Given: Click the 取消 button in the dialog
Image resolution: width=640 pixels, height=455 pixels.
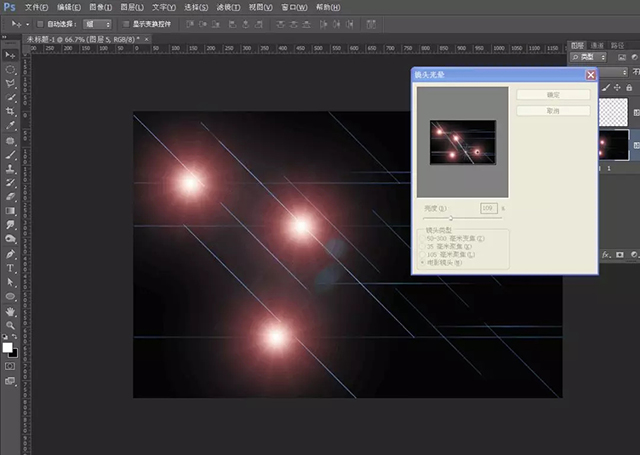Looking at the screenshot, I should coord(553,111).
